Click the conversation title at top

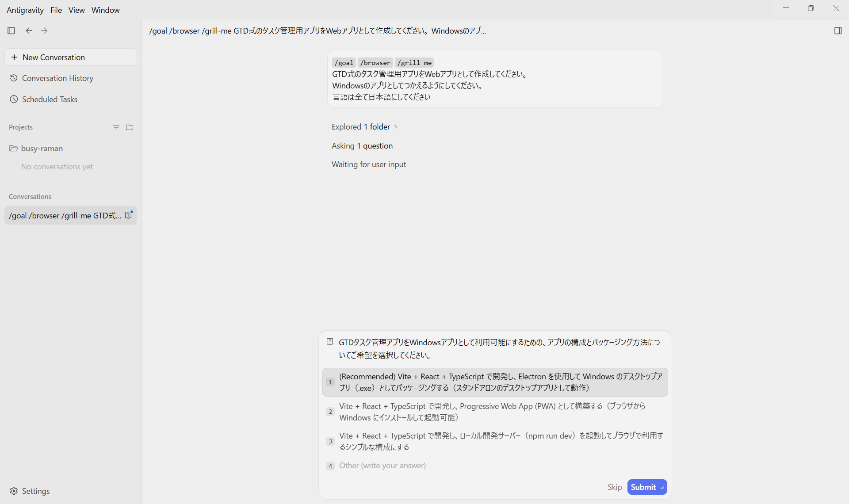click(317, 31)
